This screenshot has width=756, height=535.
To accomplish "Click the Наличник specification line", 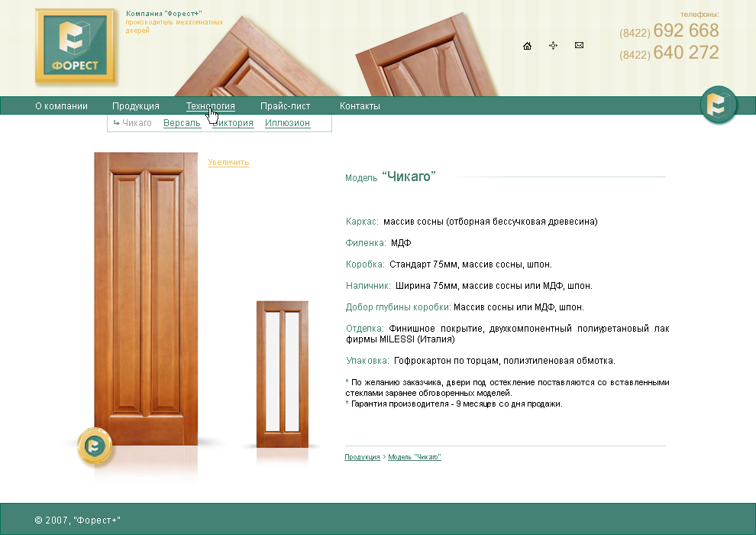I will coord(469,286).
